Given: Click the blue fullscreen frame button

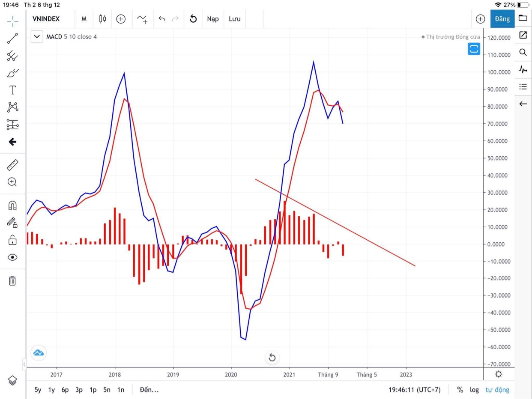Looking at the screenshot, I should pyautogui.click(x=474, y=49).
